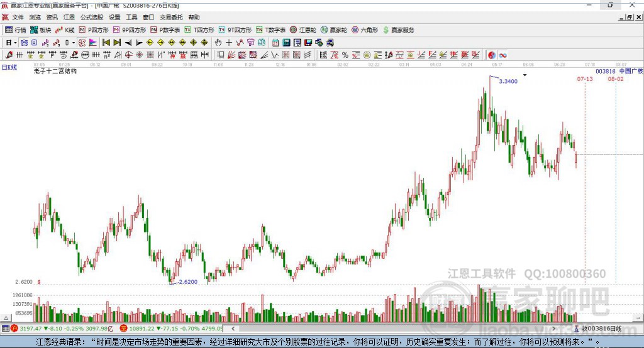Click the infinity symbol icon
Image resolution: width=644 pixels, height=348 pixels.
tap(503, 55)
